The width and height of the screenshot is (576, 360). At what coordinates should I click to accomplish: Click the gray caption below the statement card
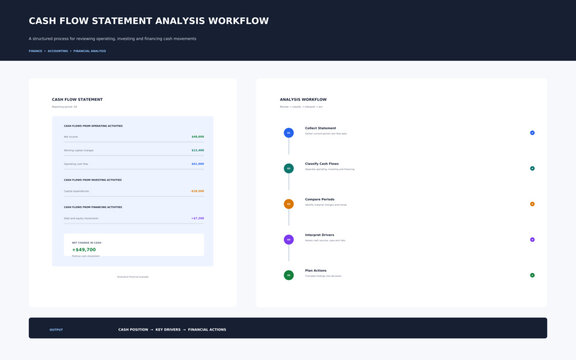point(133,277)
